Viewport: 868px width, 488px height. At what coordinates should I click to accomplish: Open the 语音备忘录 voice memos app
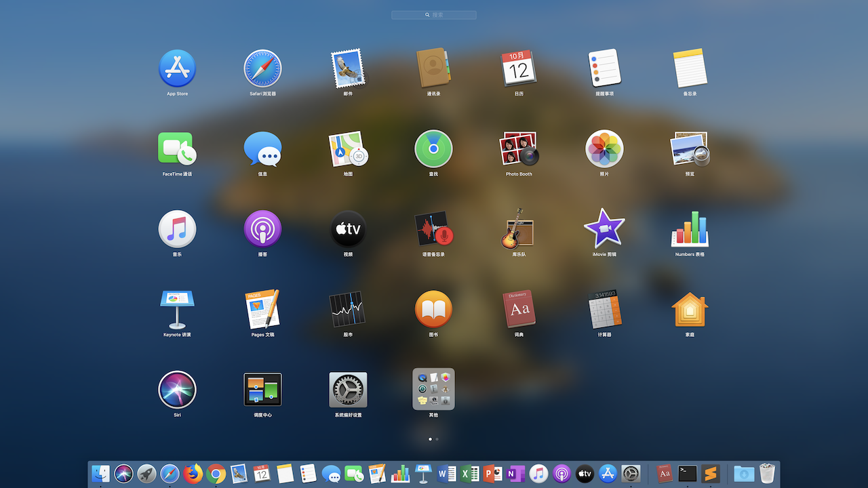[433, 229]
